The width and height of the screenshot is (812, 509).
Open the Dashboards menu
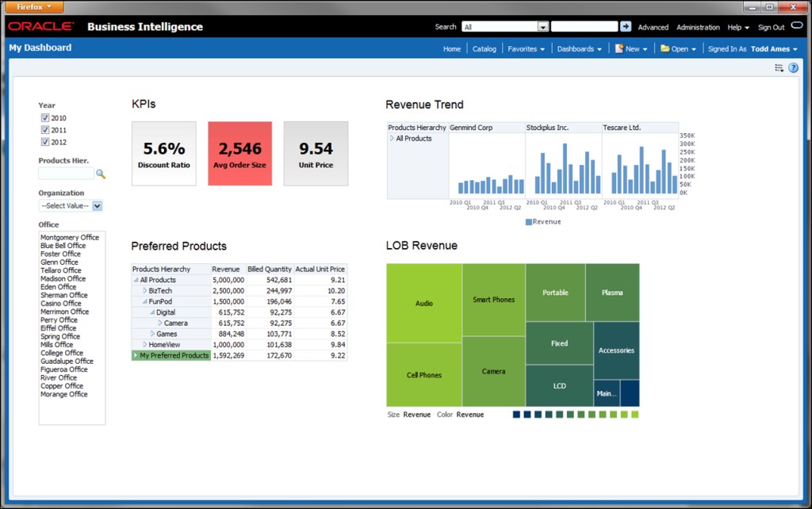(x=580, y=48)
